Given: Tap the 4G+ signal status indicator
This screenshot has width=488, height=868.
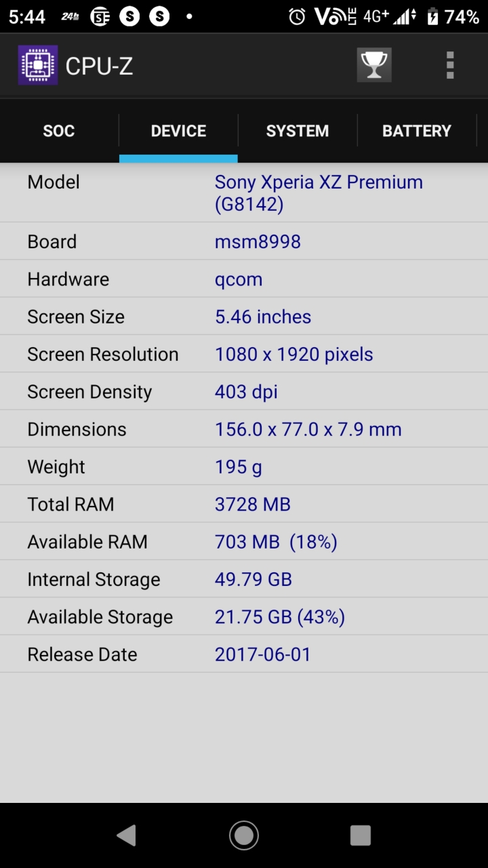Looking at the screenshot, I should click(377, 17).
